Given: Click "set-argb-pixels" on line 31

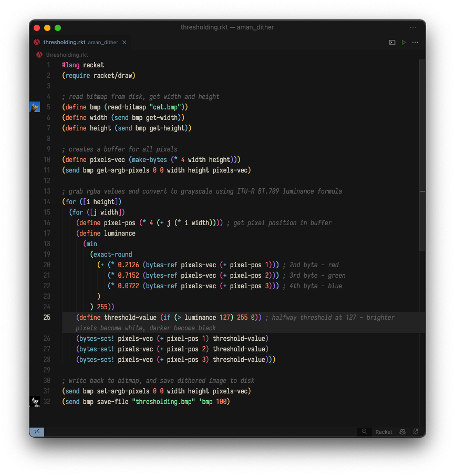Looking at the screenshot, I should [x=123, y=391].
